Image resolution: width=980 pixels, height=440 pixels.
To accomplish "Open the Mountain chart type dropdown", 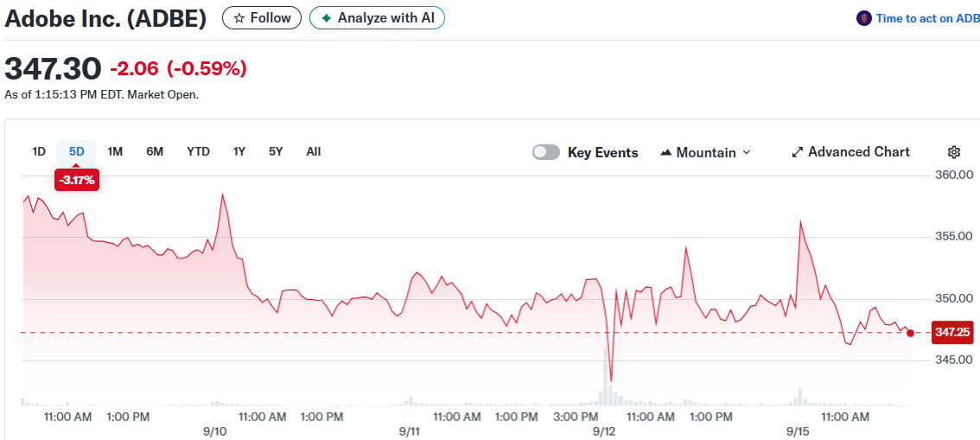I will 705,152.
